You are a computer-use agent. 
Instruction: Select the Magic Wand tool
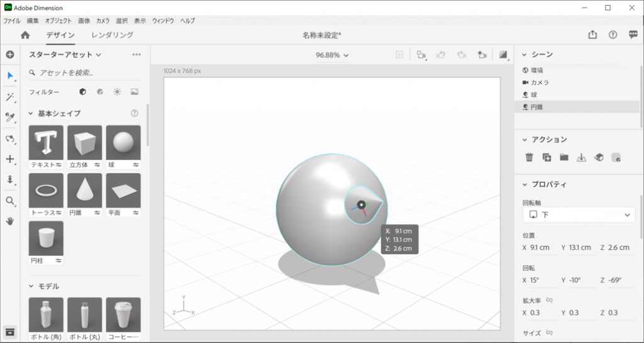coord(10,96)
